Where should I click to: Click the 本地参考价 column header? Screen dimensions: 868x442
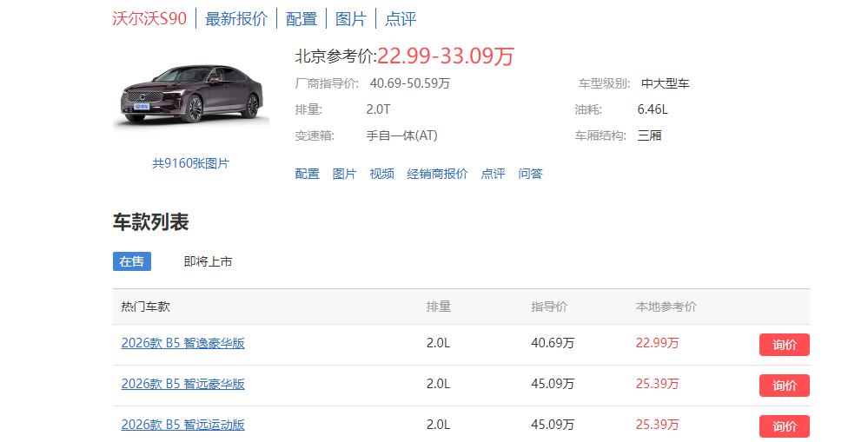pos(666,307)
